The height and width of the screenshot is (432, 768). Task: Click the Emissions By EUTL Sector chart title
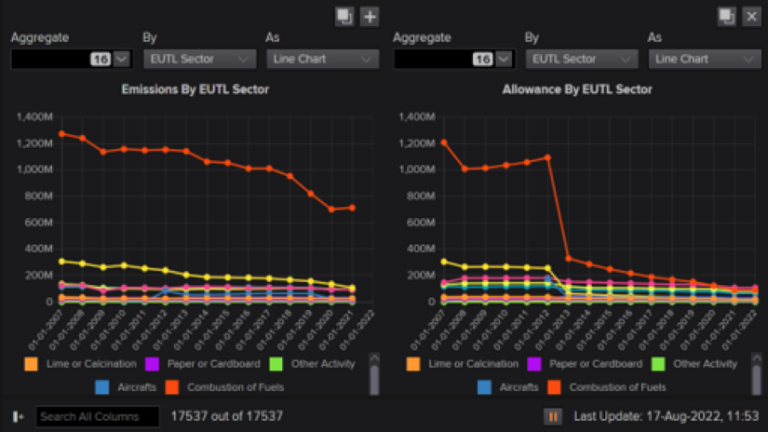tap(195, 90)
